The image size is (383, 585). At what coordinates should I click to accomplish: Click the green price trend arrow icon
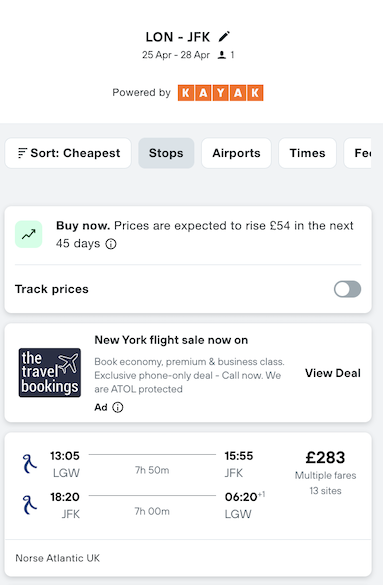29,234
